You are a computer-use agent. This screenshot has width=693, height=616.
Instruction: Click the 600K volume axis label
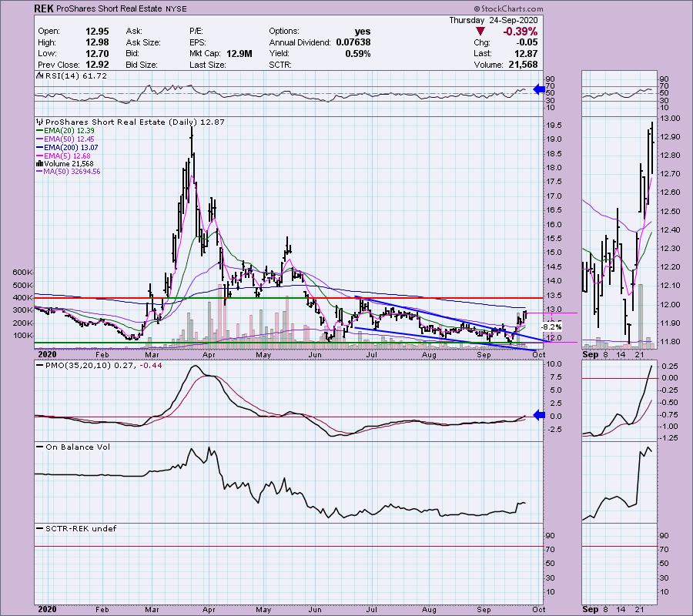click(22, 273)
